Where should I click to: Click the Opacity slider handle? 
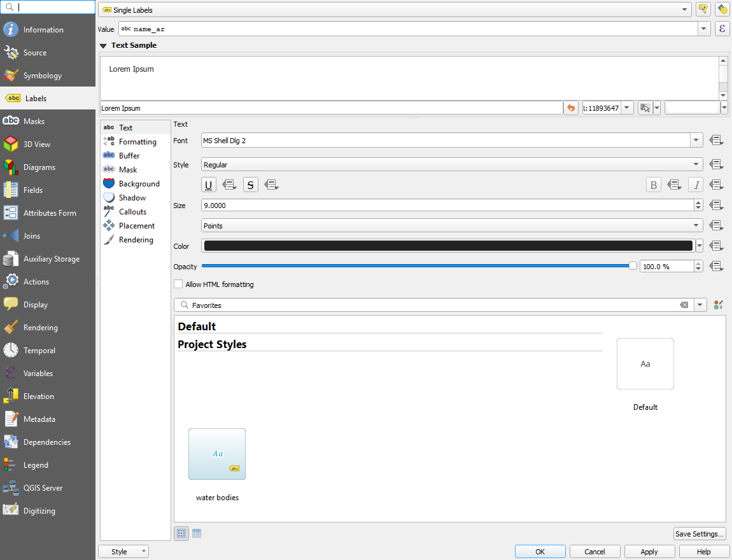click(633, 266)
